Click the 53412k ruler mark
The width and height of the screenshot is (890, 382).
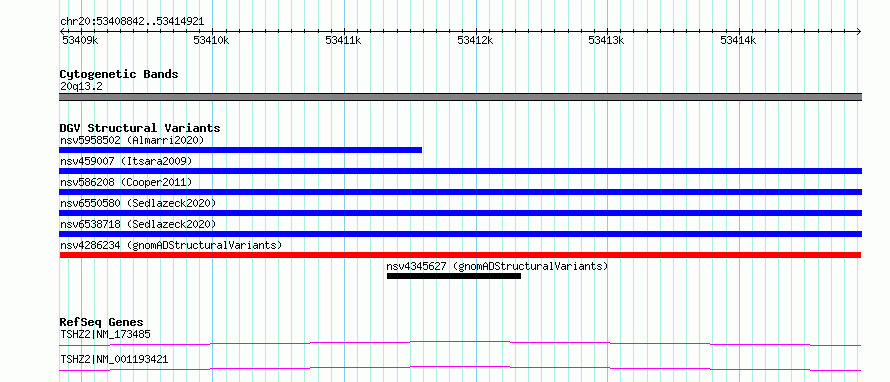click(475, 40)
